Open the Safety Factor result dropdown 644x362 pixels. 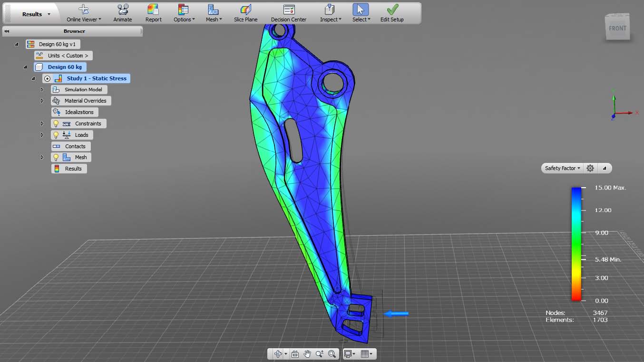click(x=563, y=168)
